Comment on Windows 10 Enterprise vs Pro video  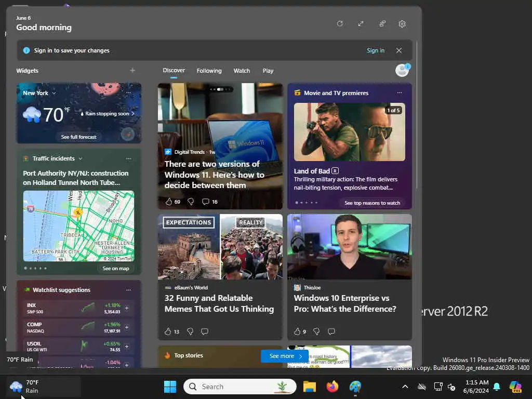tap(331, 331)
